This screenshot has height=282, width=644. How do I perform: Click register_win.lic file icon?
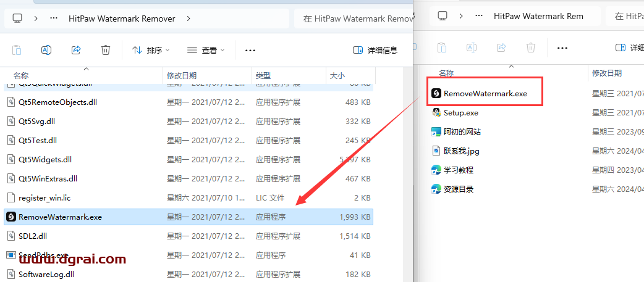tap(11, 198)
